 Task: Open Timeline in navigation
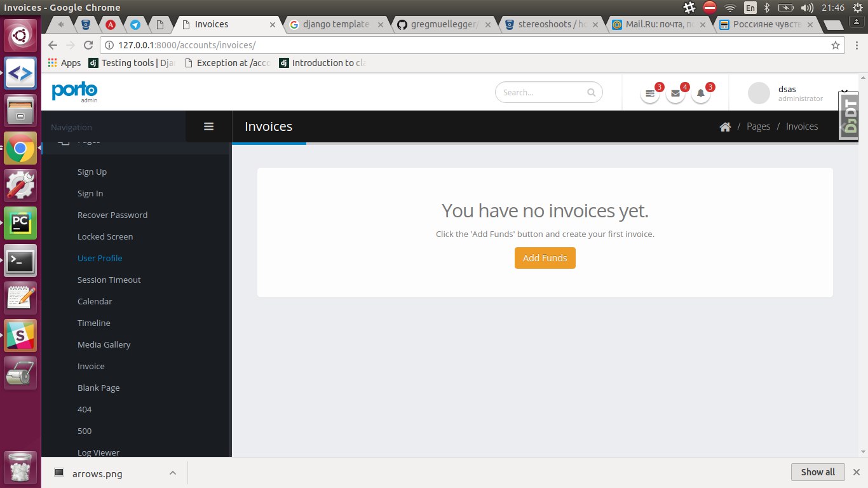94,323
